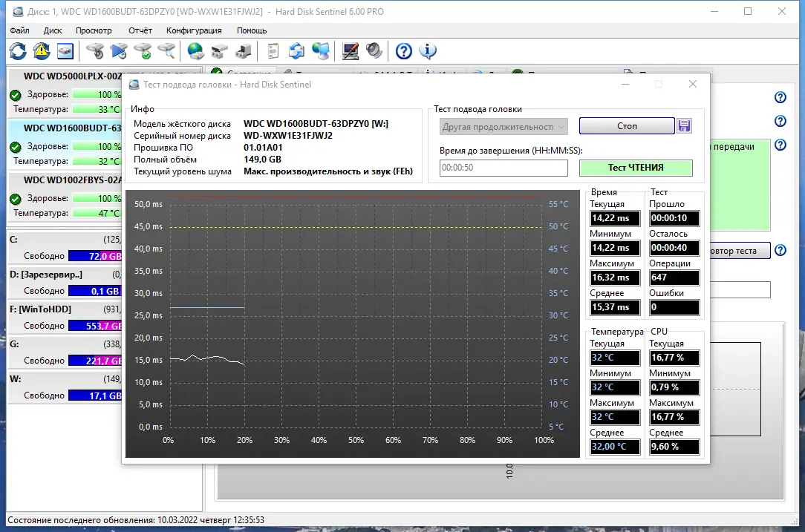
Task: Click the time remaining field showing 00:00:50
Action: [503, 168]
